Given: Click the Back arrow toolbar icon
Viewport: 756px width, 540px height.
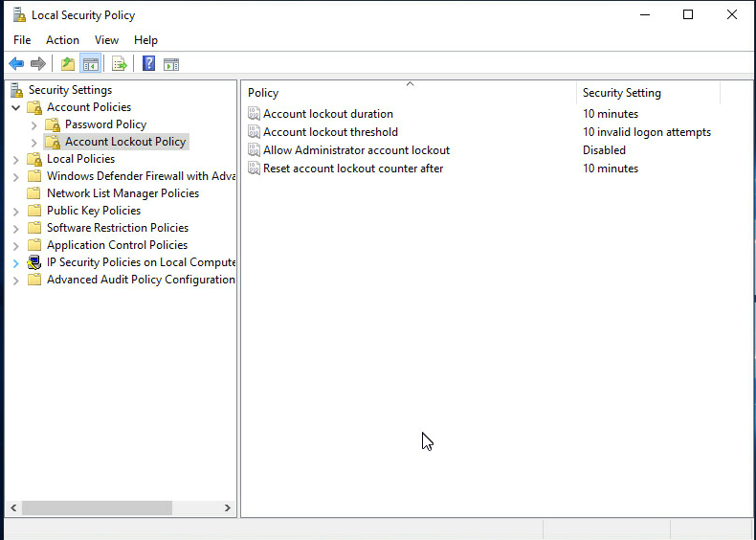Looking at the screenshot, I should 16,64.
